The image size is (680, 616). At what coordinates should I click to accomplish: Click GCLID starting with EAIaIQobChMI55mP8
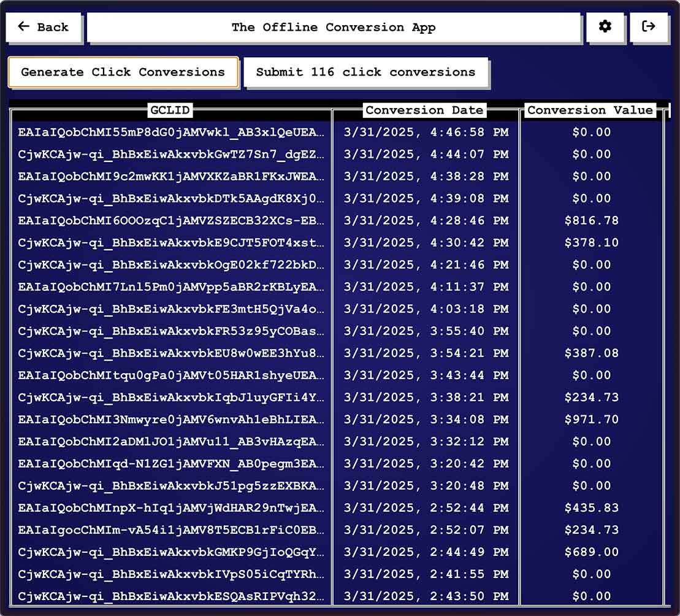tap(171, 133)
